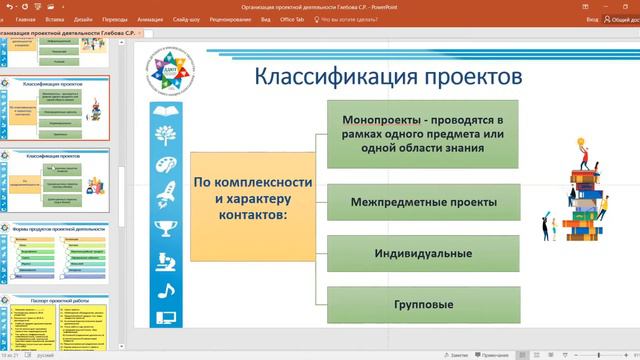The height and width of the screenshot is (360, 640).
Task: Click the Вход sign-in link
Action: tap(592, 19)
